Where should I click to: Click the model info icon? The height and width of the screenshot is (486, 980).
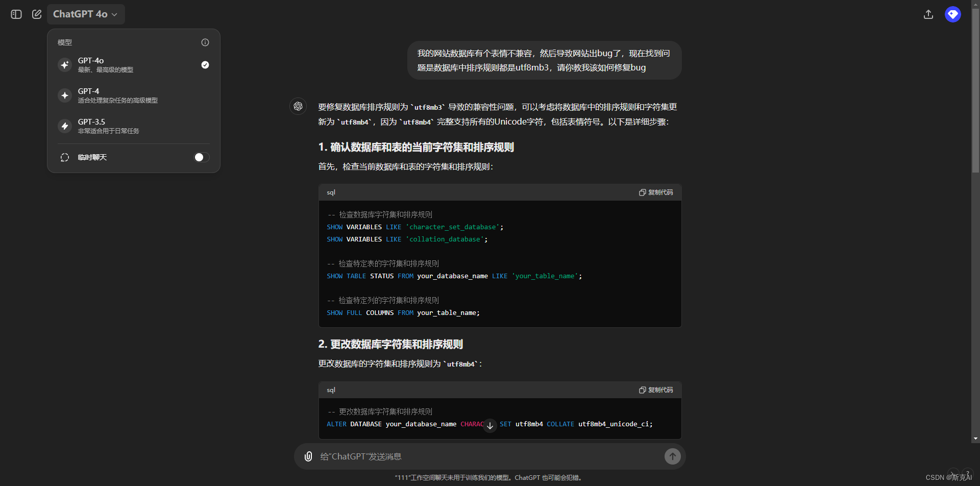(205, 42)
